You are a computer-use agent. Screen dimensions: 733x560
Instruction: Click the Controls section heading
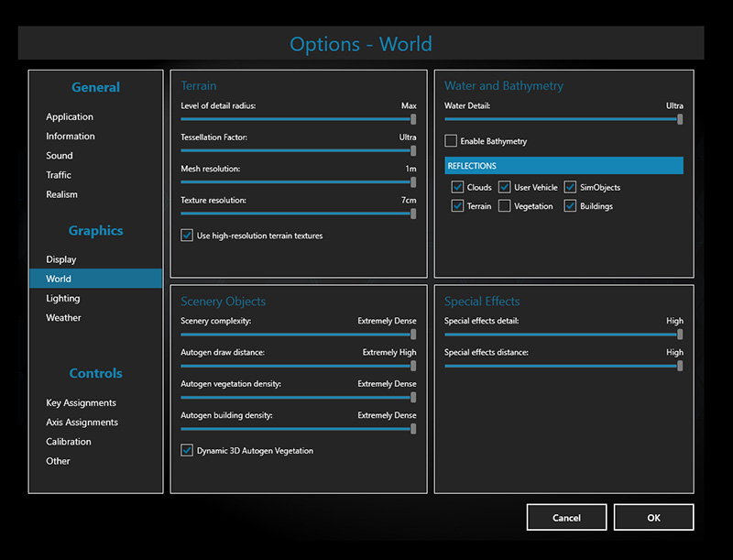pyautogui.click(x=96, y=373)
